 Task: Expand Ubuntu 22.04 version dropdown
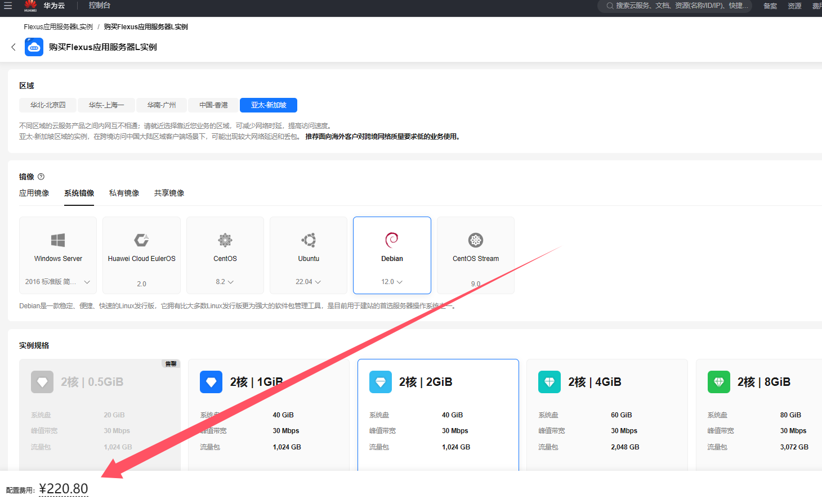pos(309,282)
